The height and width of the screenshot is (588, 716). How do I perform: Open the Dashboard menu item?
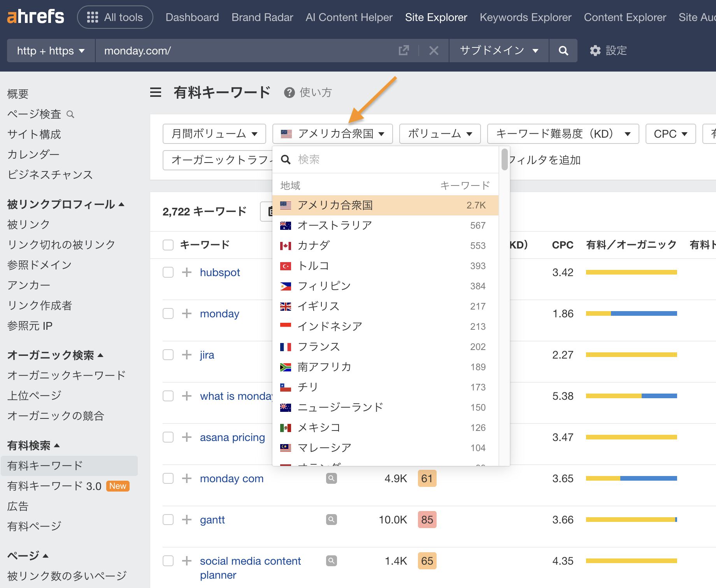tap(192, 17)
